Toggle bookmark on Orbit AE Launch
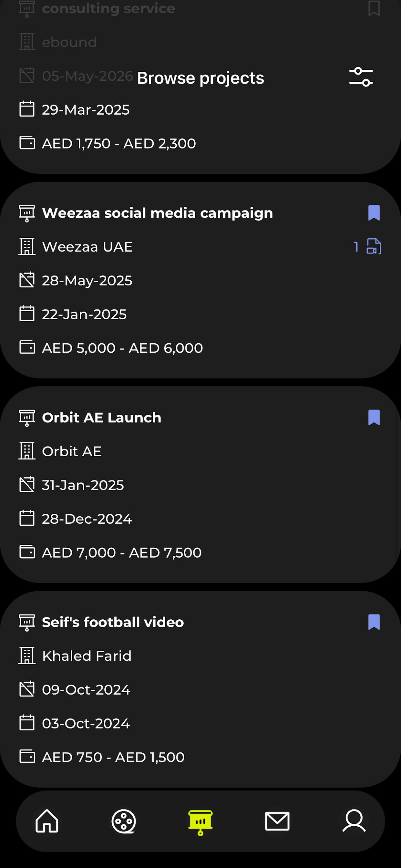The width and height of the screenshot is (401, 868). pos(374,418)
